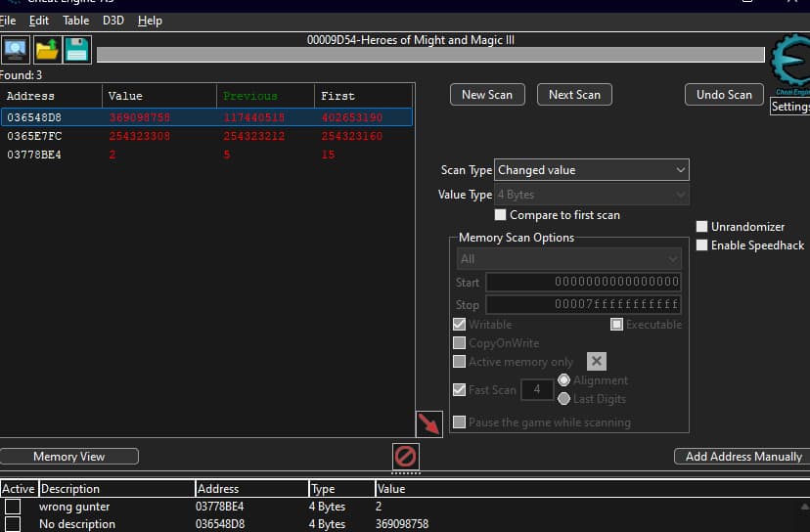Activate the No description entry checkbox
The width and height of the screenshot is (810, 532).
click(x=13, y=524)
